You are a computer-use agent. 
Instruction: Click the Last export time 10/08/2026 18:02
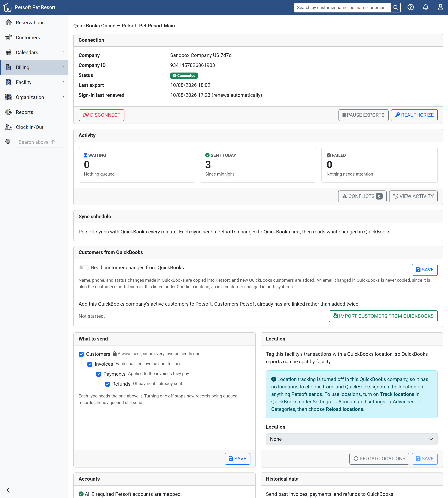click(190, 85)
